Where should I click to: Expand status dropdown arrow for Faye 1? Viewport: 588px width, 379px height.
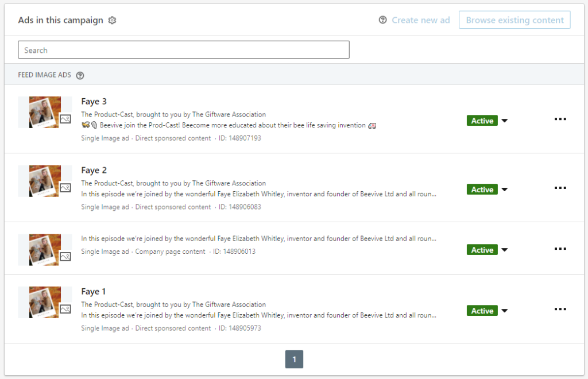[505, 311]
